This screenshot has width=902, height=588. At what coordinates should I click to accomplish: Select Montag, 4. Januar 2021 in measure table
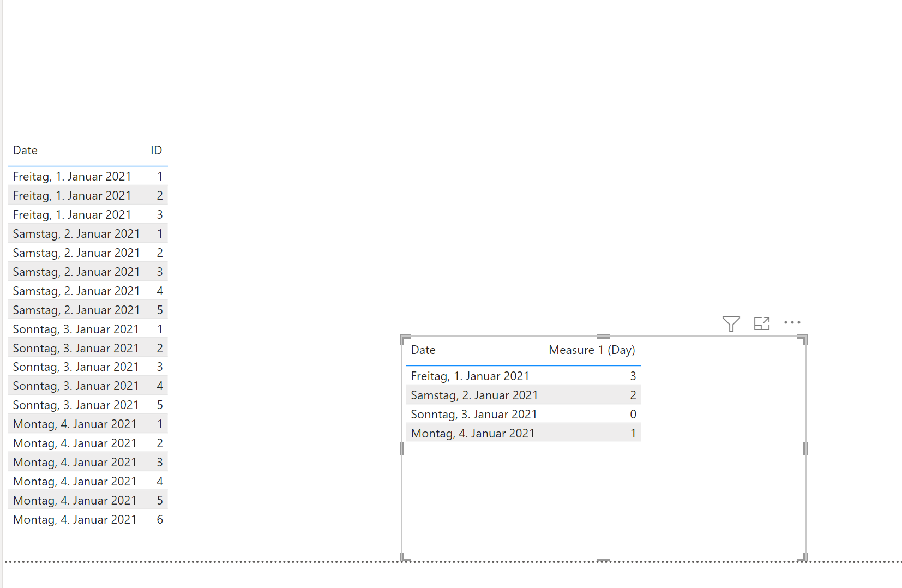tap(473, 433)
